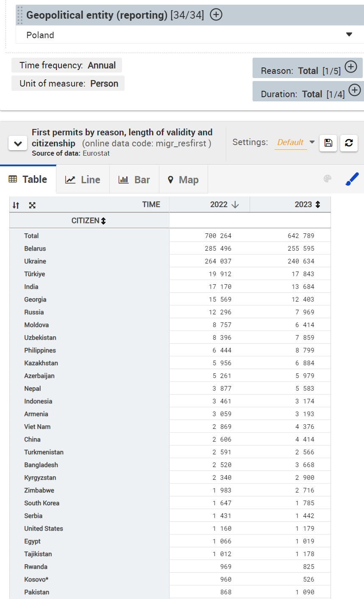The height and width of the screenshot is (599, 364).
Task: Toggle sort order of CITIZEN header
Action: [103, 221]
